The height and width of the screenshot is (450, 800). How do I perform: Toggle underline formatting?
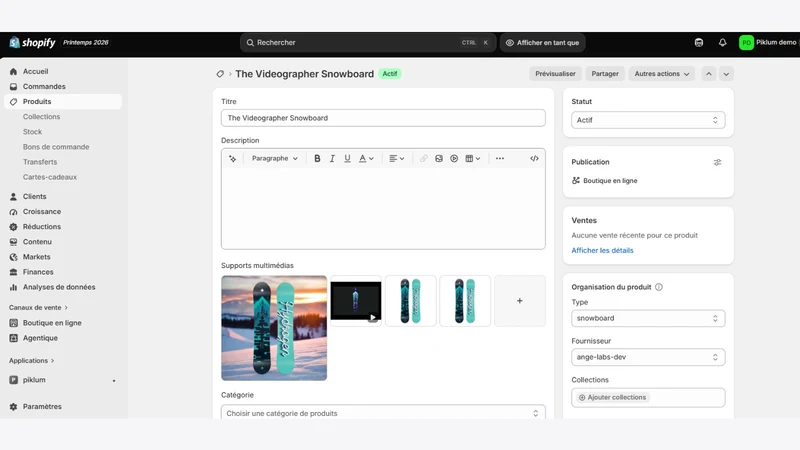[347, 159]
